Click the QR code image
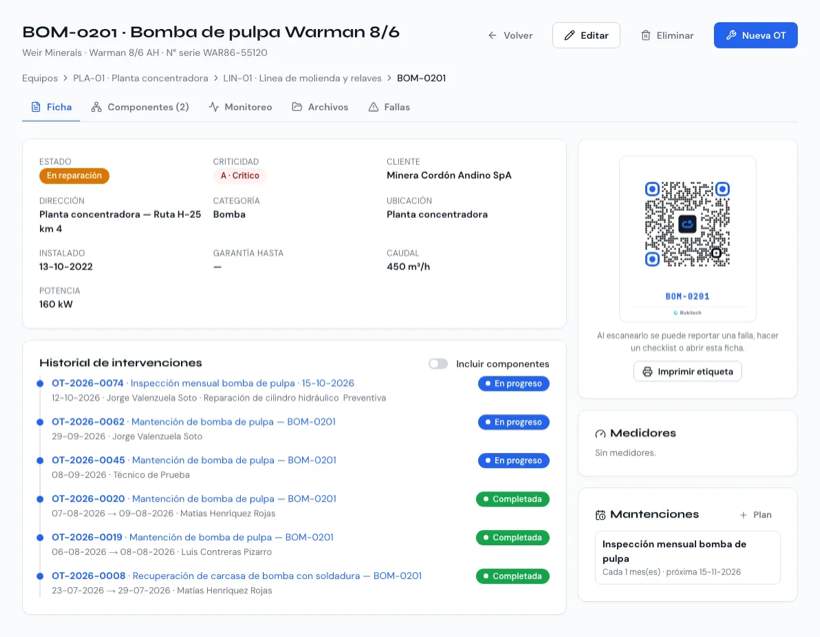Screen dimensions: 820x637 tap(687, 224)
